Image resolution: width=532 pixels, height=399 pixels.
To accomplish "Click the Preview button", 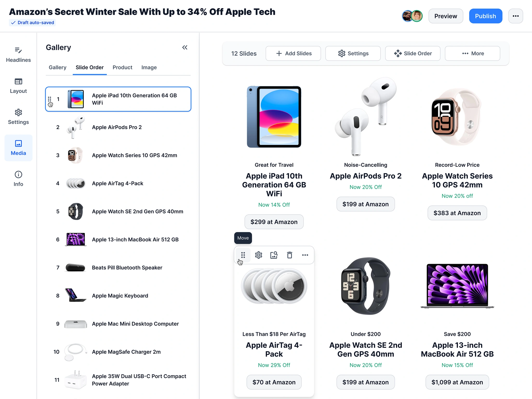I will [x=446, y=16].
